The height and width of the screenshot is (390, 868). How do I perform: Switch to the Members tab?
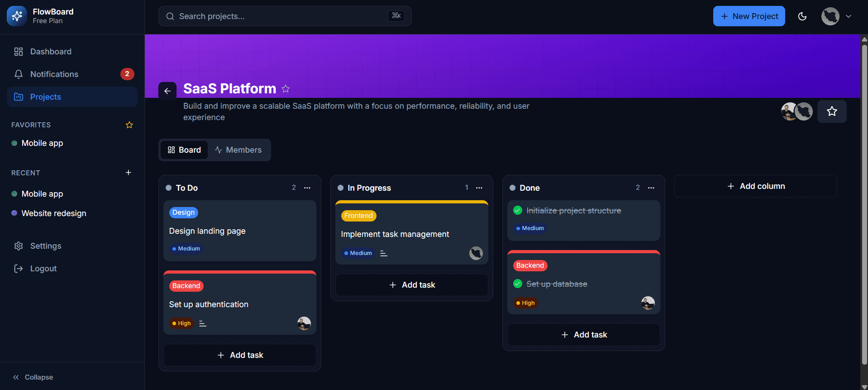coord(238,150)
